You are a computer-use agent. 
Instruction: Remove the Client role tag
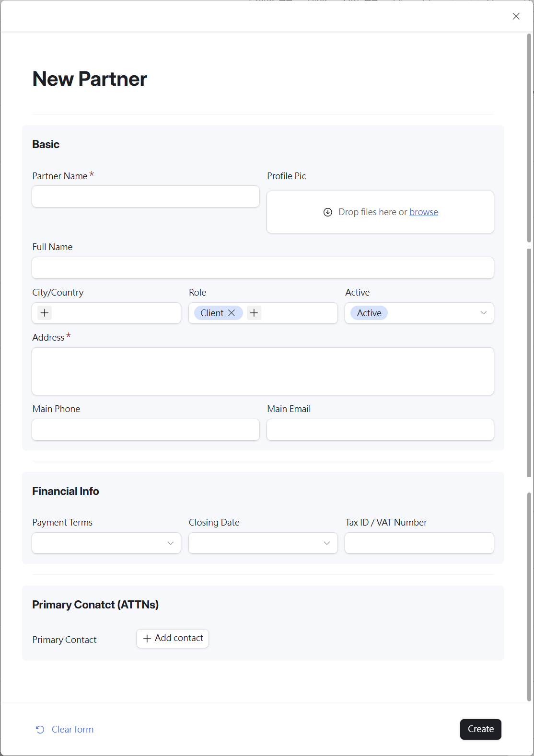point(232,313)
